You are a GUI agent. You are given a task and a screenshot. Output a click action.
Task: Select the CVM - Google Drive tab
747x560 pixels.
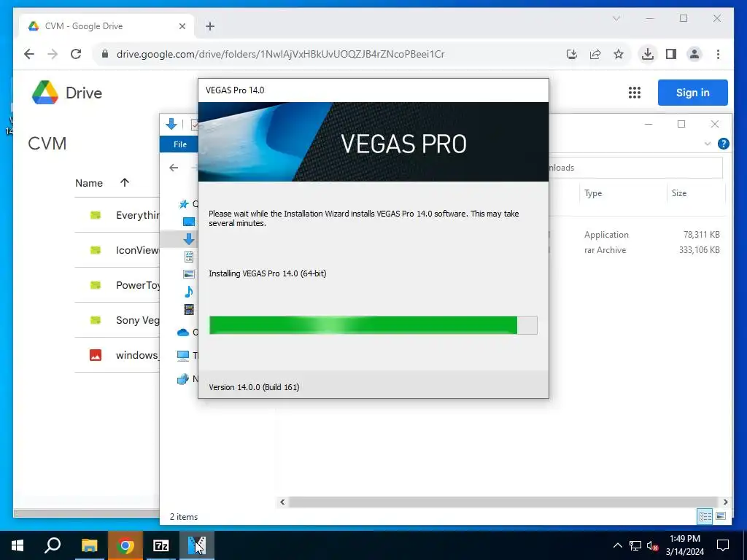click(107, 26)
